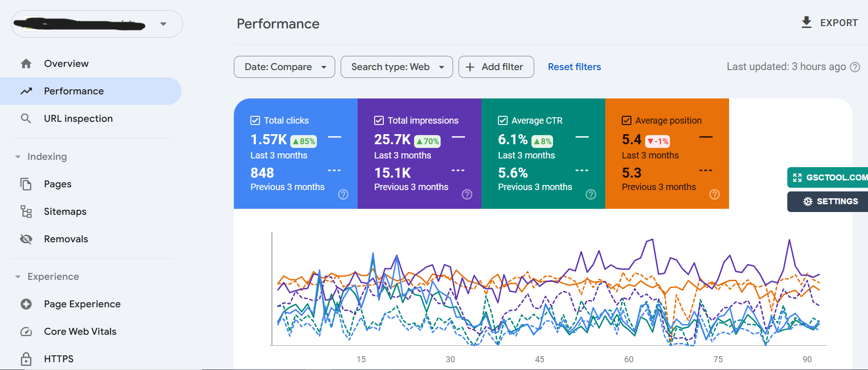The height and width of the screenshot is (370, 868).
Task: Click the Core Web Vitals gauge icon
Action: (26, 332)
